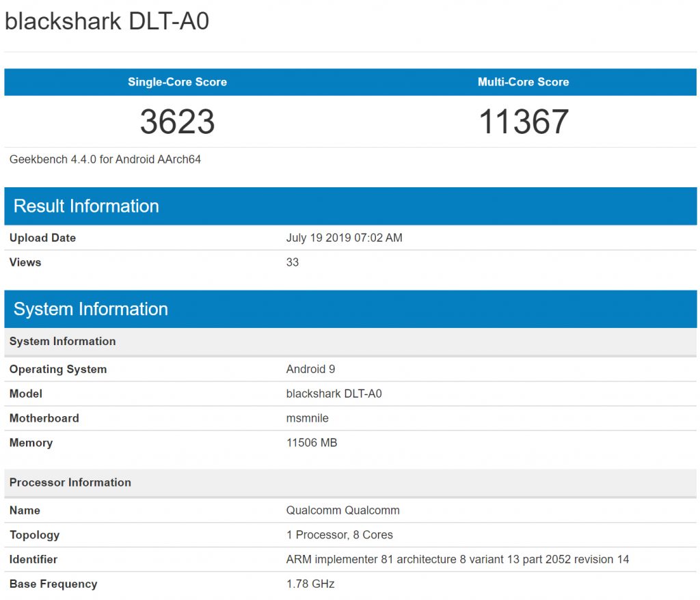Click the blackshark DLT-A0 page title

[x=107, y=21]
